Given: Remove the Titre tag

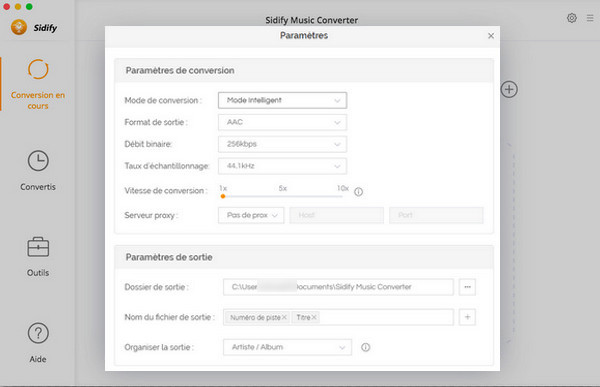Looking at the screenshot, I should click(313, 317).
